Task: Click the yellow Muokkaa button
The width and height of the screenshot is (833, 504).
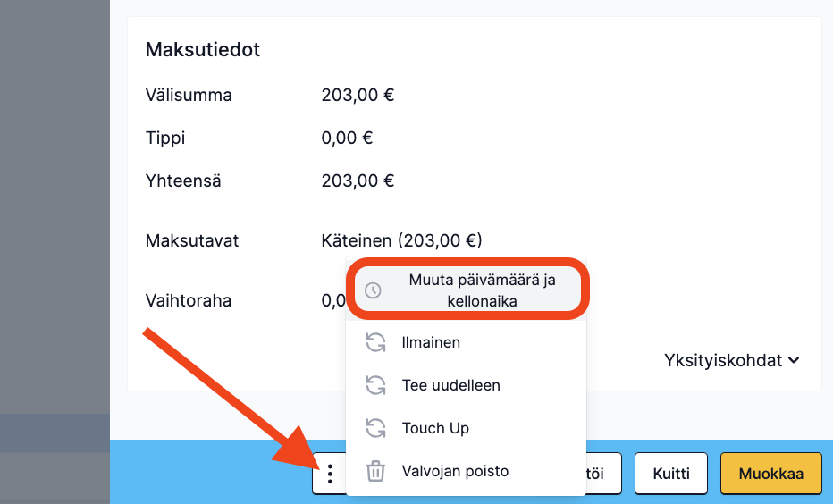Action: (x=770, y=474)
